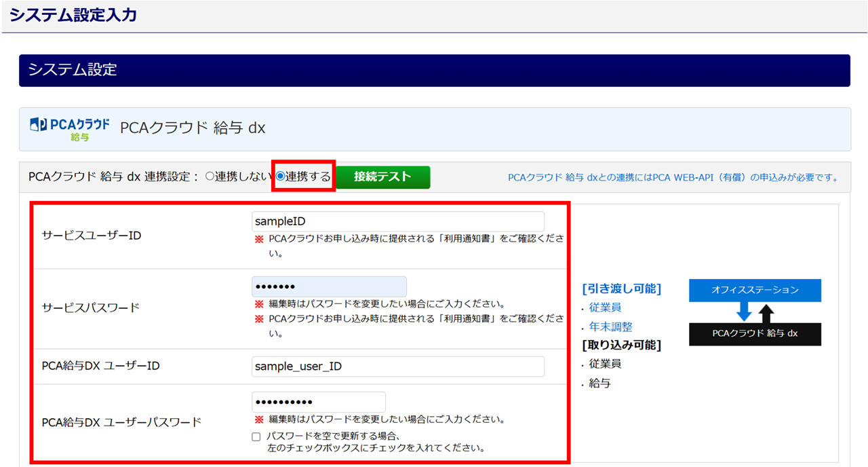Click the PCA給与DX ユーザーパスワード field
The height and width of the screenshot is (467, 868).
[319, 402]
